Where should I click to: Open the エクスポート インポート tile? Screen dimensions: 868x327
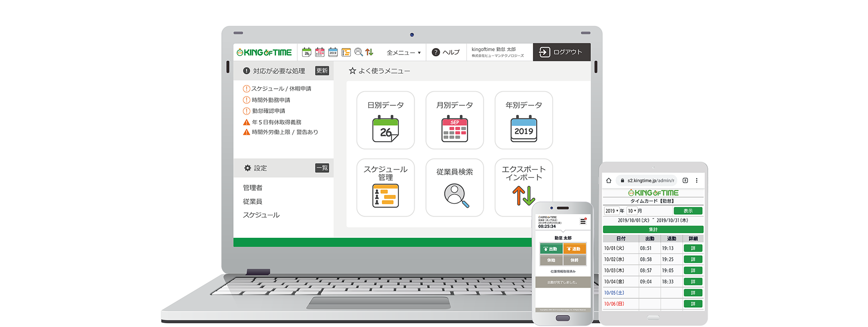click(524, 188)
